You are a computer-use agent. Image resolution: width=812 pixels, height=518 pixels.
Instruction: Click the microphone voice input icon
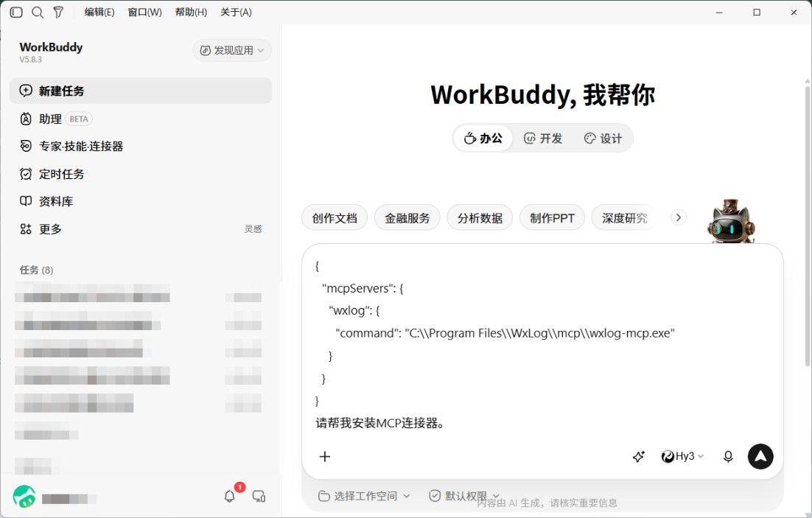coord(727,456)
